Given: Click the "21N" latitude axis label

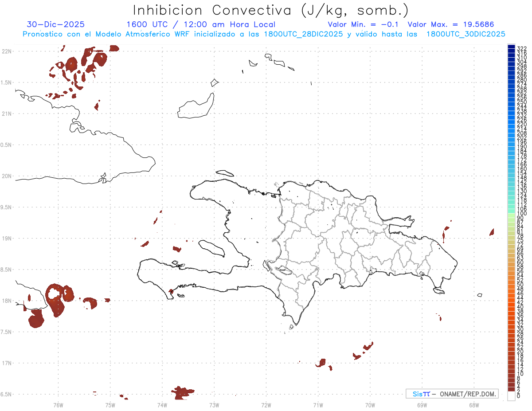Looking at the screenshot, I should [x=6, y=114].
